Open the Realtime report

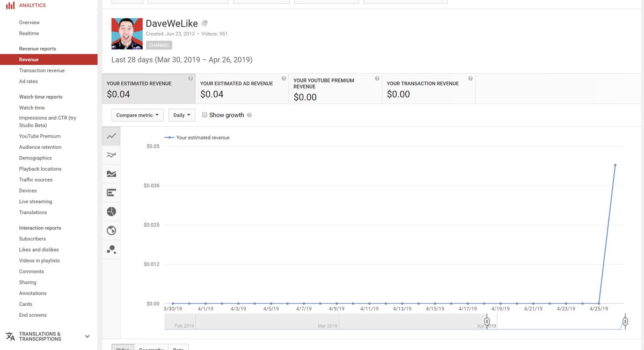[x=29, y=33]
